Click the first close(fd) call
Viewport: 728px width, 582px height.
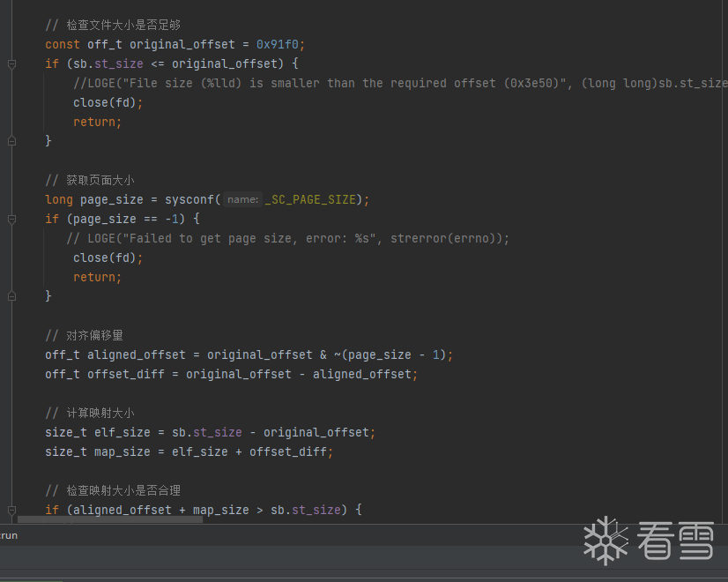coord(108,102)
